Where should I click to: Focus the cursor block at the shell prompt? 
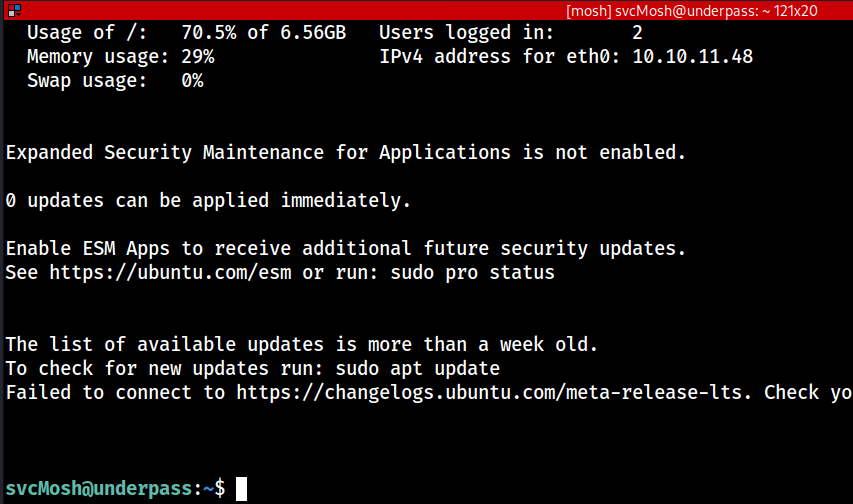pos(241,489)
